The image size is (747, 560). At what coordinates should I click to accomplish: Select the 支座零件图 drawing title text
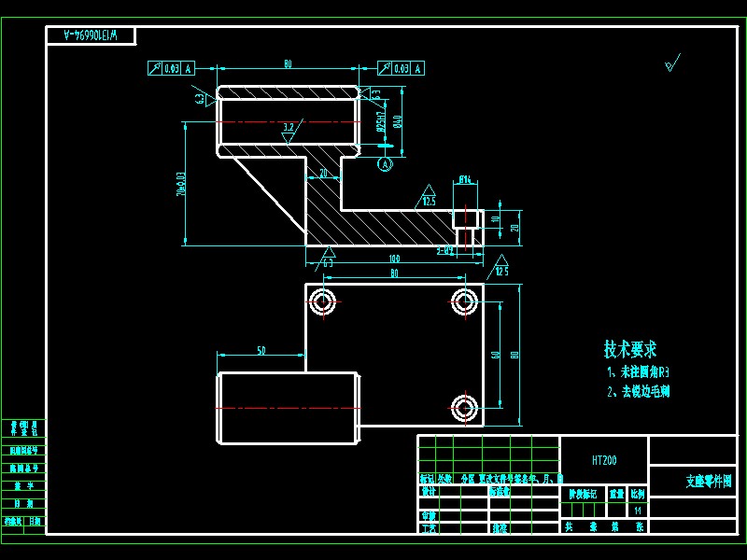(x=709, y=481)
